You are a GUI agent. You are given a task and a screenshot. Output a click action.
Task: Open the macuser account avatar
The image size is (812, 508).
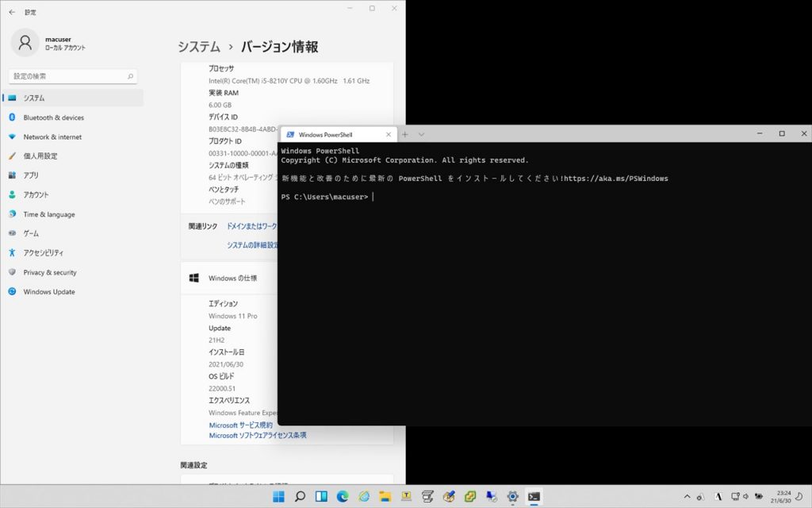[25, 43]
